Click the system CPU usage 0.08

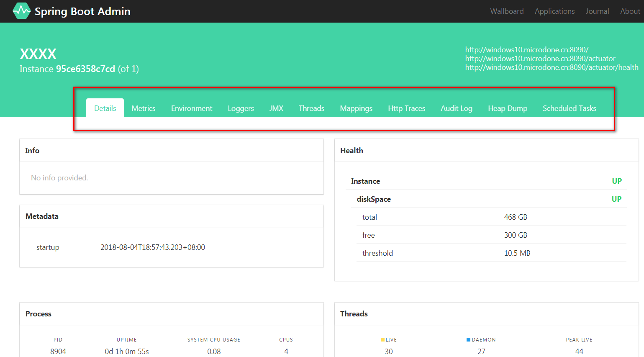pos(214,351)
